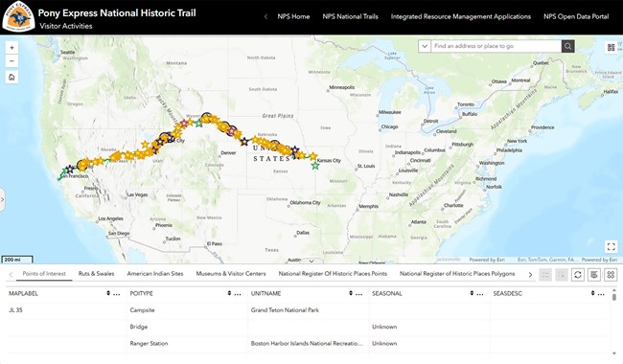This screenshot has width=623, height=364.
Task: Open MAPLABEL column options menu
Action: point(116,294)
